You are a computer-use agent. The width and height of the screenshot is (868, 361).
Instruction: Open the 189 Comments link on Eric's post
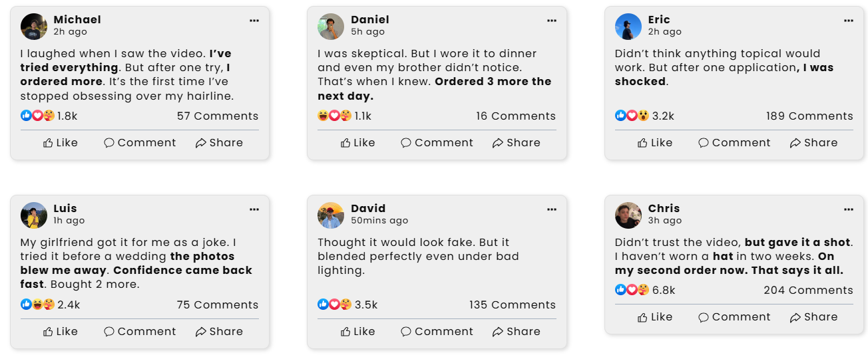(809, 116)
